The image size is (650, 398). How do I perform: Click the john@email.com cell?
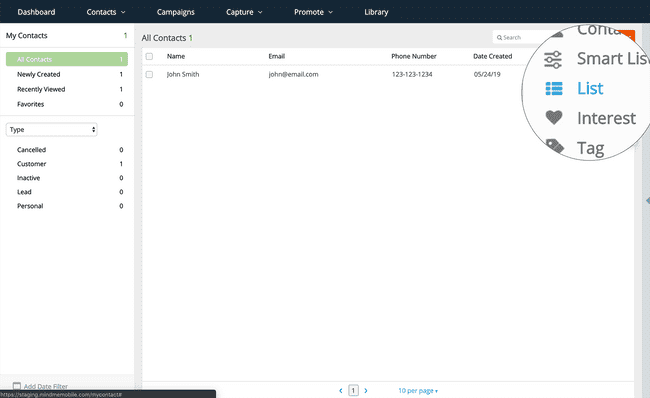pos(293,74)
